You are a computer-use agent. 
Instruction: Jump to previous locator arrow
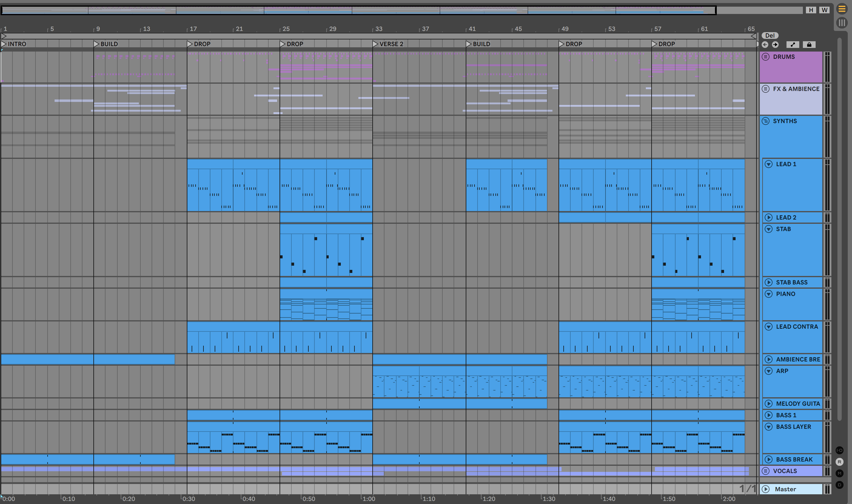coord(765,45)
